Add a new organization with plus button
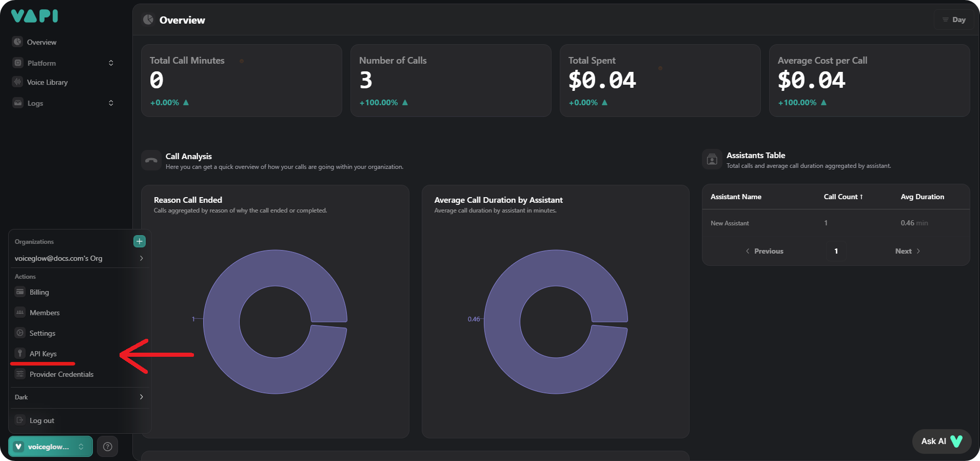The width and height of the screenshot is (980, 461). 139,241
